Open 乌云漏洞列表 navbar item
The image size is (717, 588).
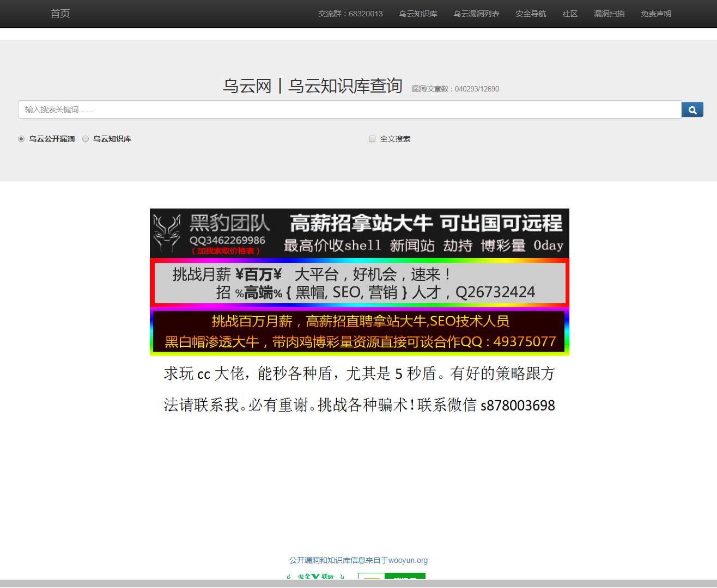[476, 14]
